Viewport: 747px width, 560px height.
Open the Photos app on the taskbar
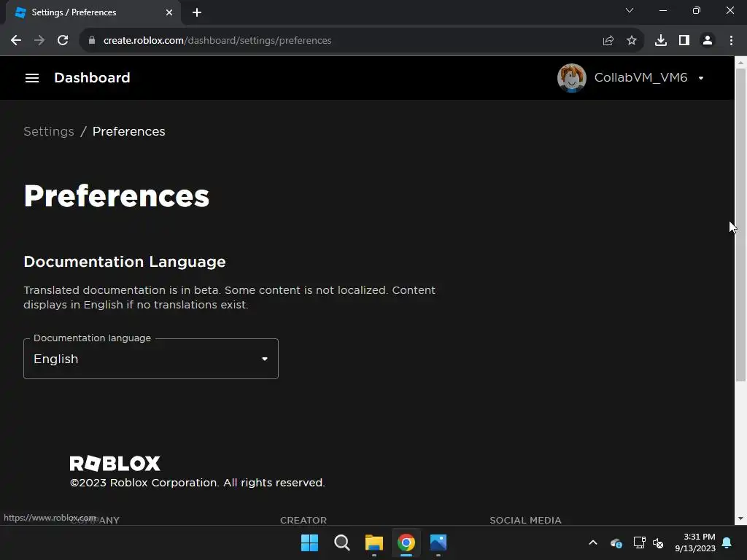(438, 542)
